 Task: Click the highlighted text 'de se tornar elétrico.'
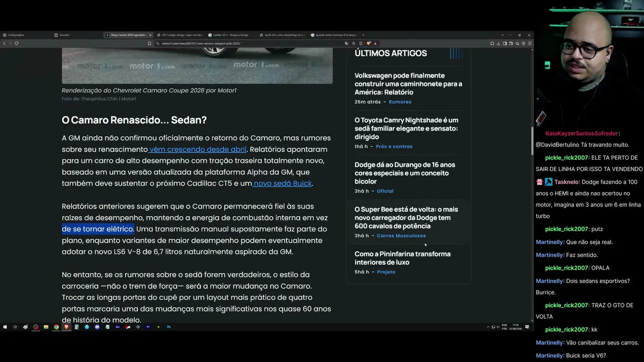(x=98, y=229)
